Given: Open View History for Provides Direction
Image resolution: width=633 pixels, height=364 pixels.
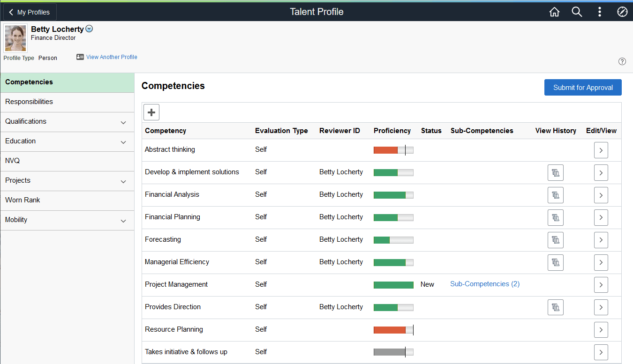Looking at the screenshot, I should pos(556,307).
